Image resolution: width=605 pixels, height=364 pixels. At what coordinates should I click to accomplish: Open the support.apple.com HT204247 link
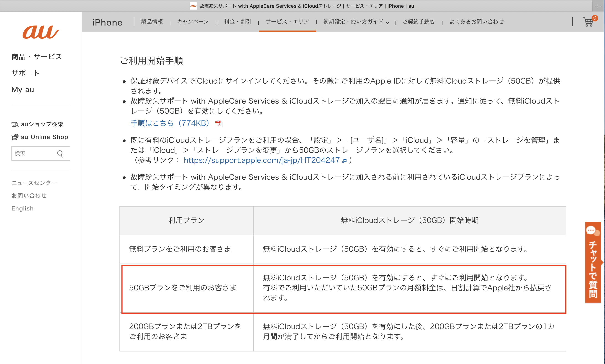point(261,160)
